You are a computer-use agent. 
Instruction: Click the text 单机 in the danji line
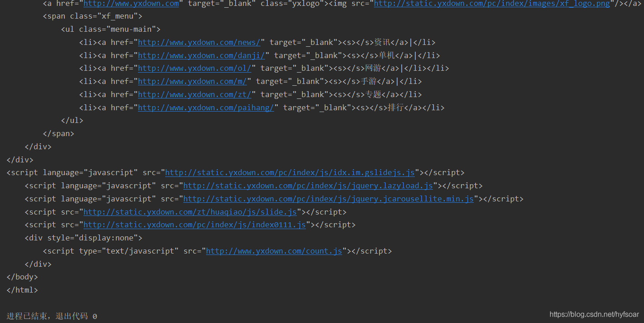(x=387, y=55)
